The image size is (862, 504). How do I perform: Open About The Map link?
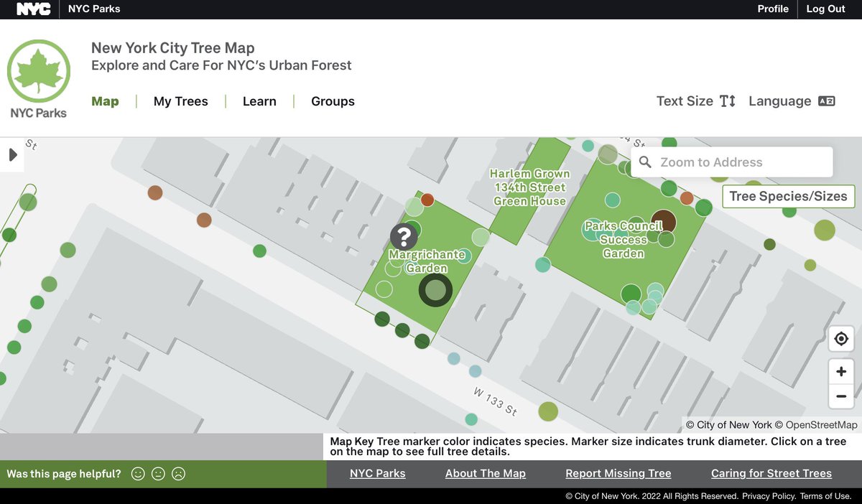486,473
